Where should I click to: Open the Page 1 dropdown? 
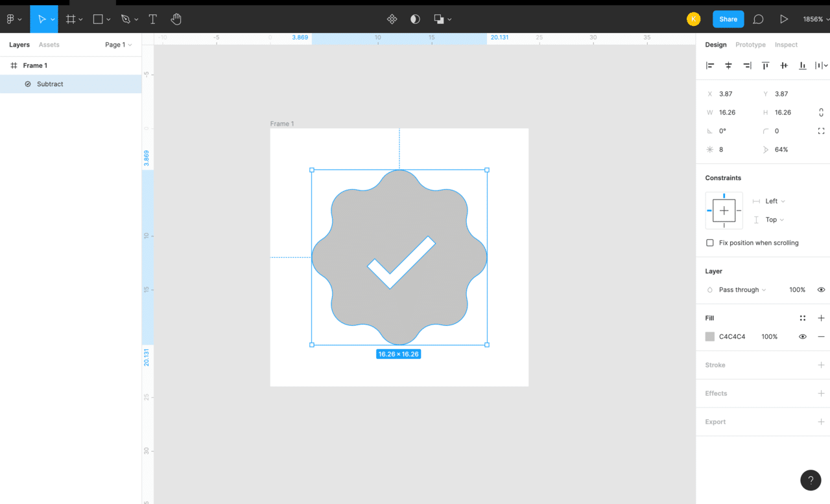click(118, 45)
